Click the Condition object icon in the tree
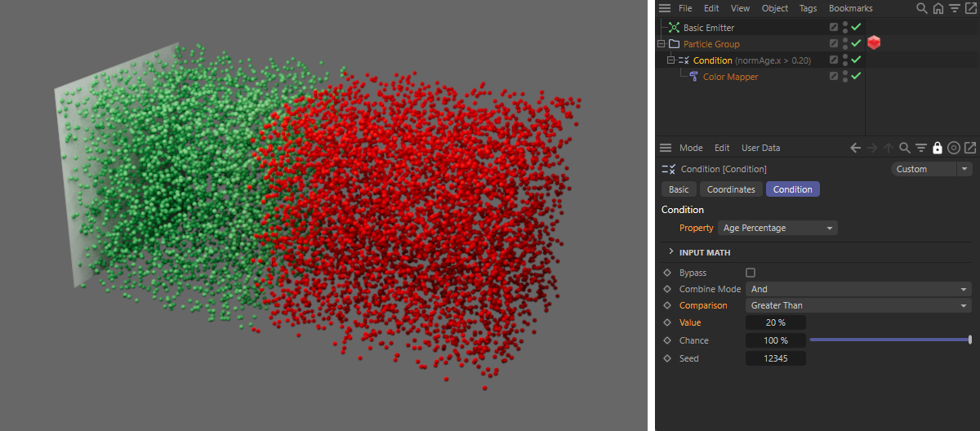Viewport: 980px width, 431px height. click(684, 60)
